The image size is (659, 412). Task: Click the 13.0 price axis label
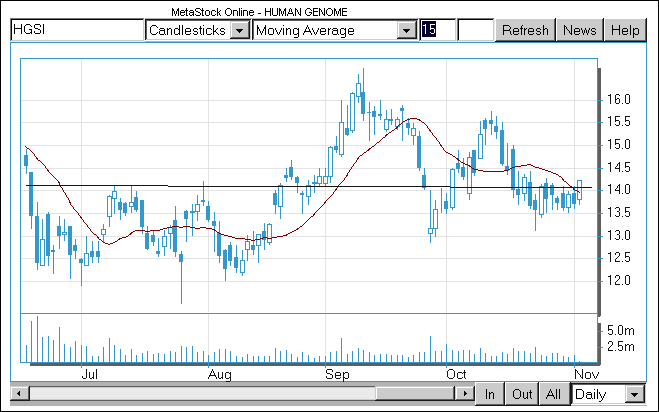[619, 235]
